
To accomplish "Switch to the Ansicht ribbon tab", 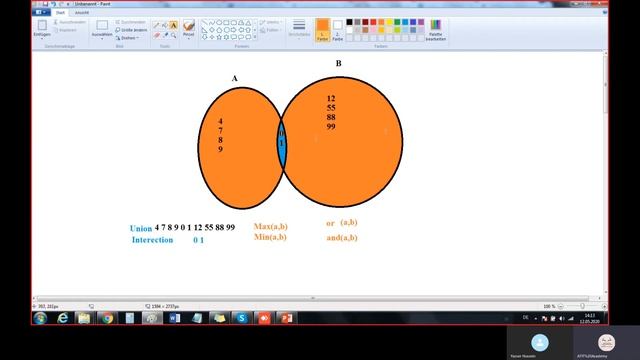I will tap(82, 13).
